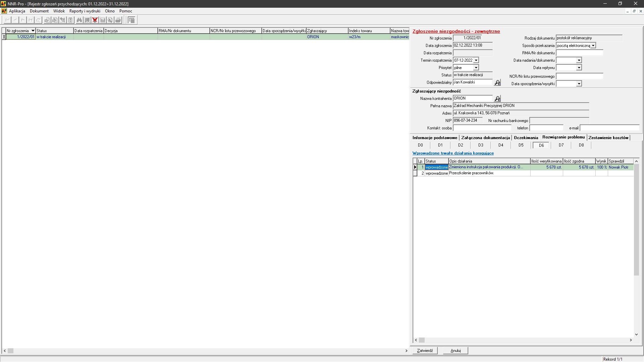Click the notepad document toolbar icon
Image resolution: width=644 pixels, height=362 pixels.
coord(70,20)
